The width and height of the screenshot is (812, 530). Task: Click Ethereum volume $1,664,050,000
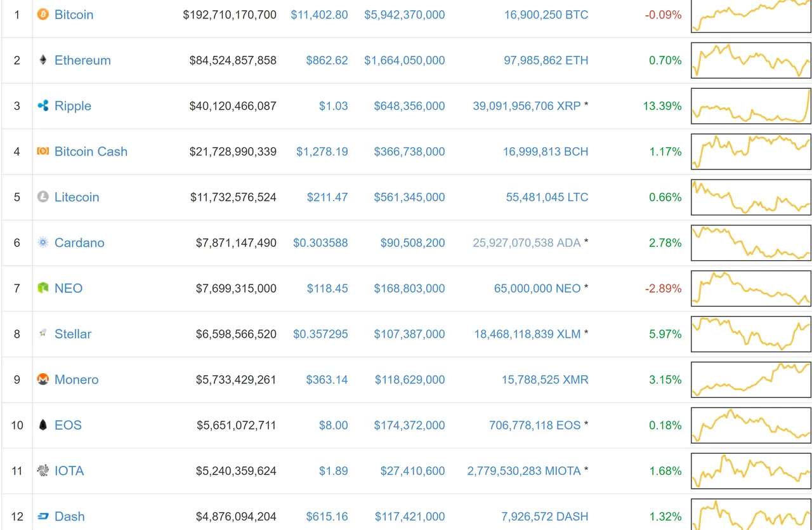(x=405, y=60)
